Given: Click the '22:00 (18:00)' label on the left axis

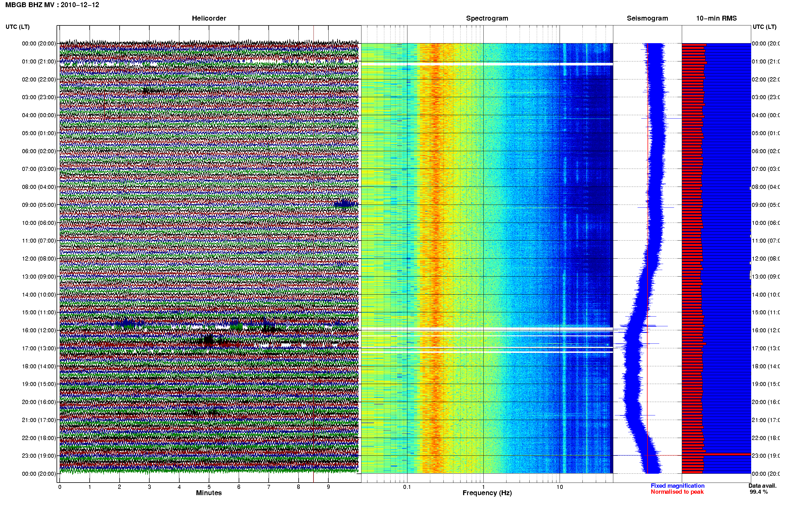Looking at the screenshot, I should coord(39,438).
